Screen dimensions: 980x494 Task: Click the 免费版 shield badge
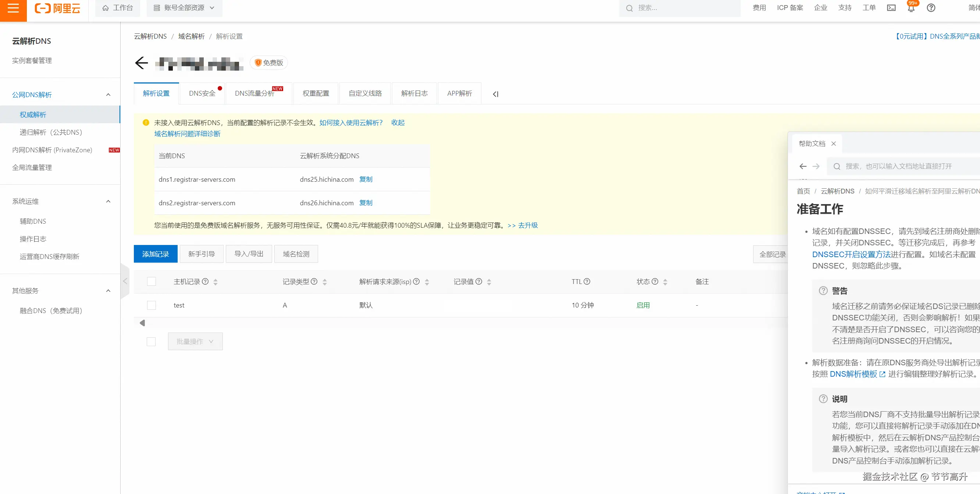[268, 63]
